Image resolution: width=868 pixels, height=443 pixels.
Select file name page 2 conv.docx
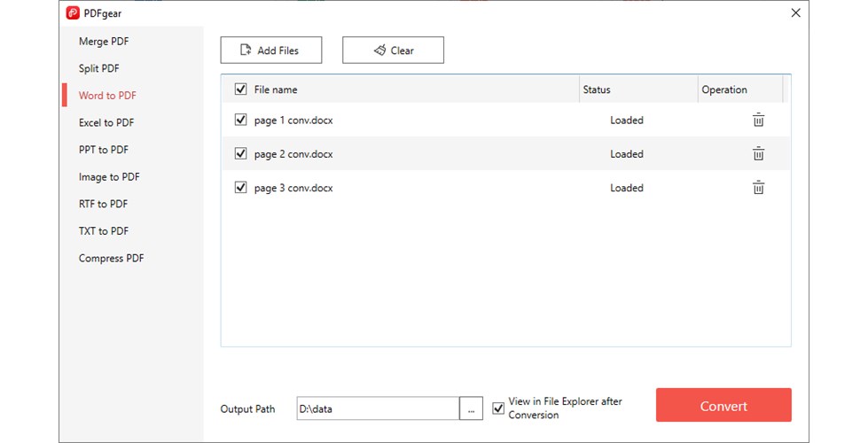coord(293,154)
